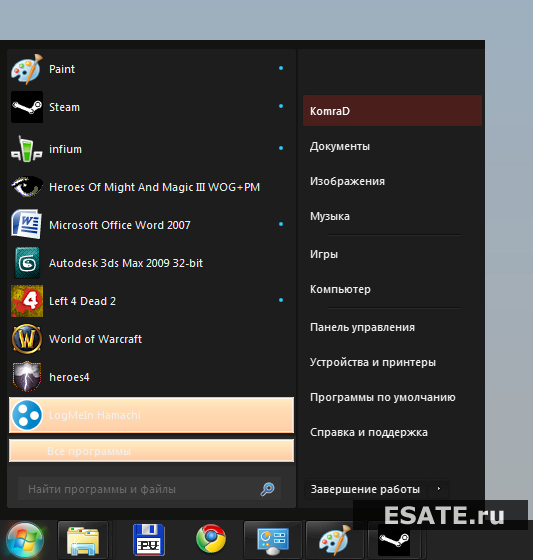
Task: Open Справка и поддержка
Action: click(369, 432)
